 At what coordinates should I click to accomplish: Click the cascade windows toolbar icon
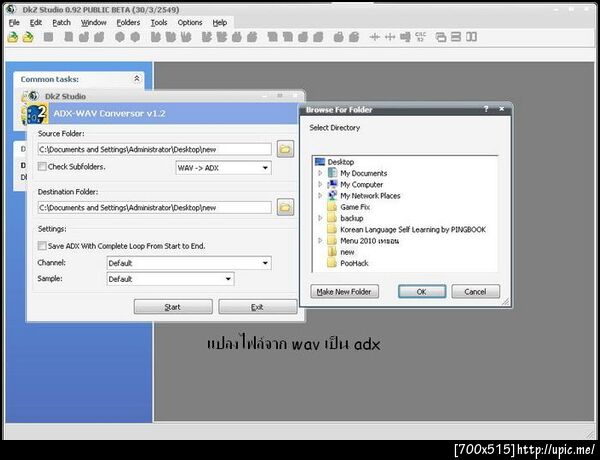tap(440, 37)
